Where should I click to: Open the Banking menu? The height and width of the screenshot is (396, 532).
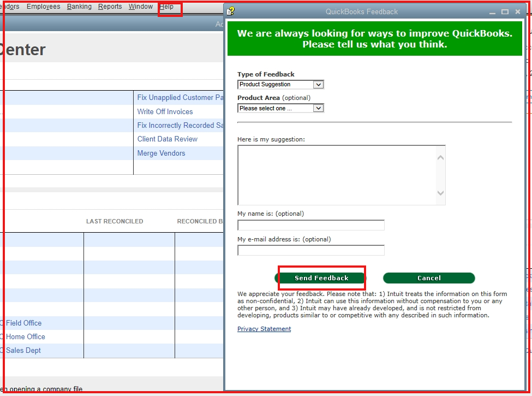(x=79, y=7)
